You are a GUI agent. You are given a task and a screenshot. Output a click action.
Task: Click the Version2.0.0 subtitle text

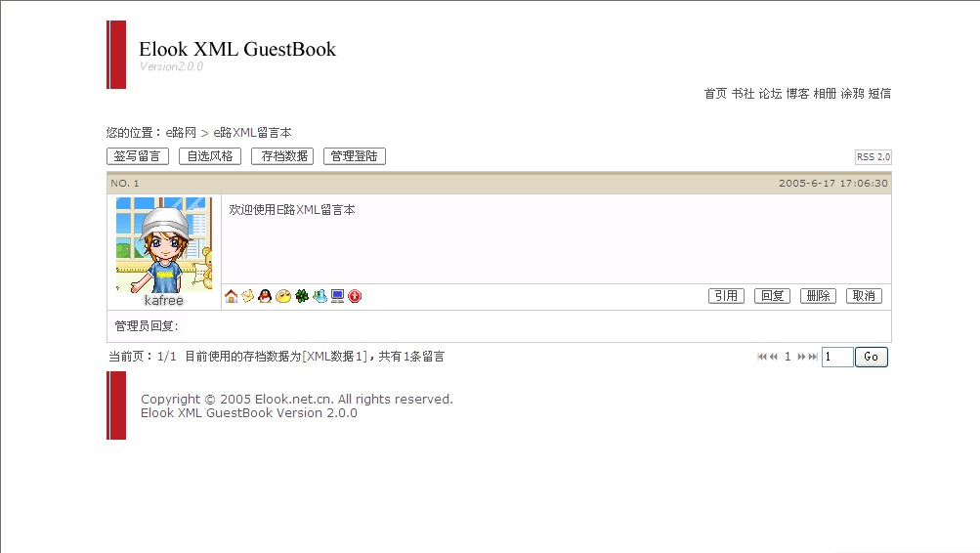[171, 66]
